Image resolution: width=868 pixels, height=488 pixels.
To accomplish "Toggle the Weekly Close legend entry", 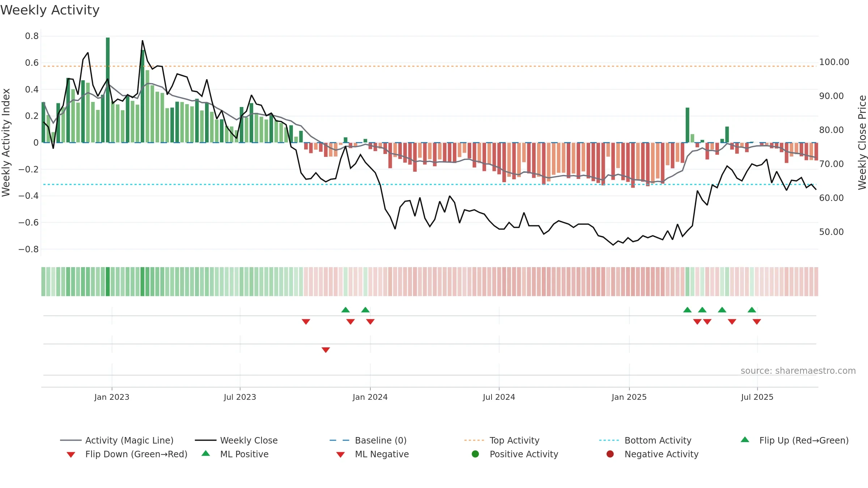I will [236, 440].
